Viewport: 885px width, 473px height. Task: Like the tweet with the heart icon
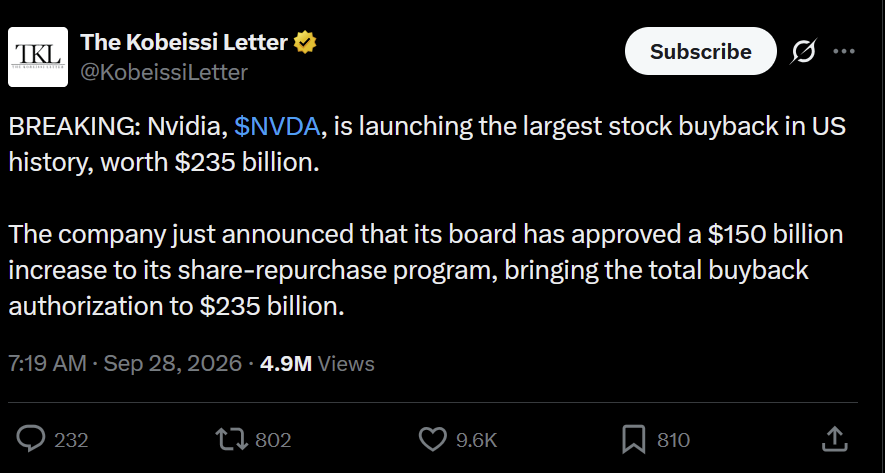click(x=433, y=439)
